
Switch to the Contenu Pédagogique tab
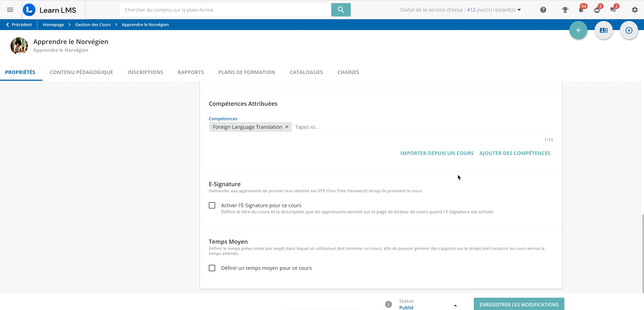(x=81, y=72)
